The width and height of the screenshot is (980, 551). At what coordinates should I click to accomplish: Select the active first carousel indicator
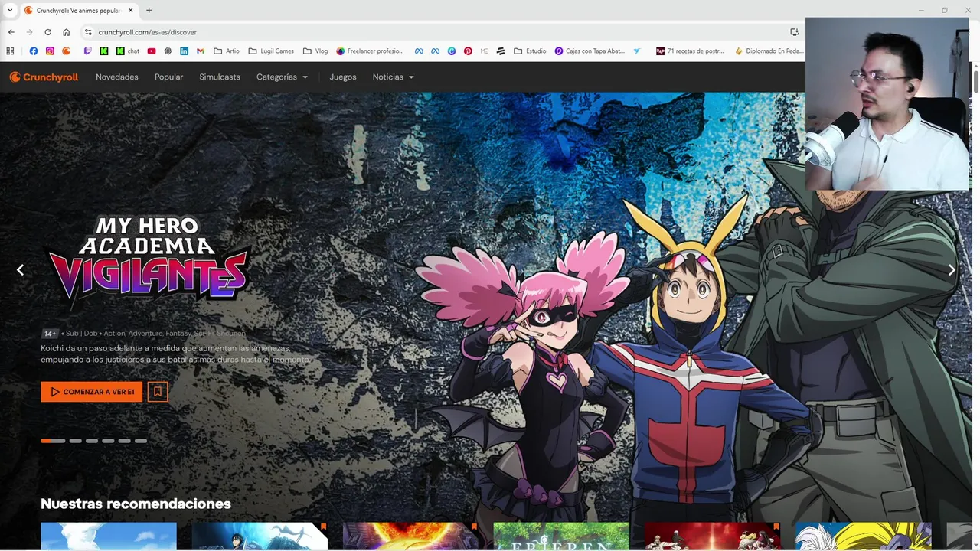(53, 441)
